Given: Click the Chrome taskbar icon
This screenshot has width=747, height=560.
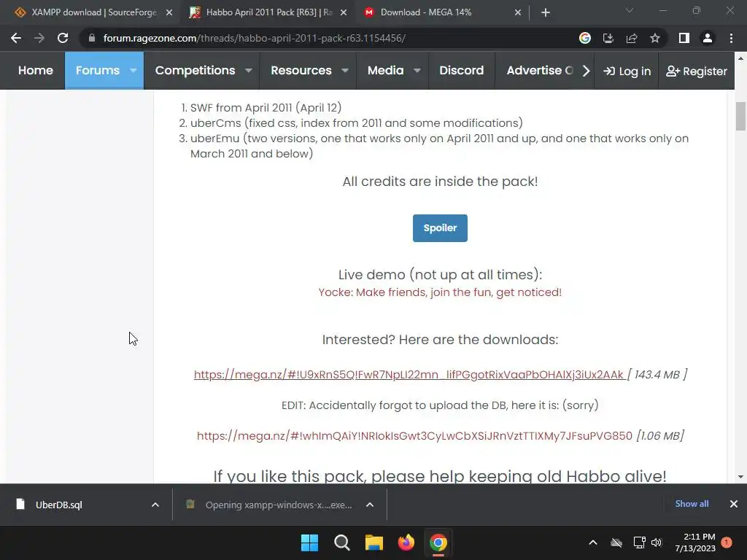Looking at the screenshot, I should click(438, 542).
